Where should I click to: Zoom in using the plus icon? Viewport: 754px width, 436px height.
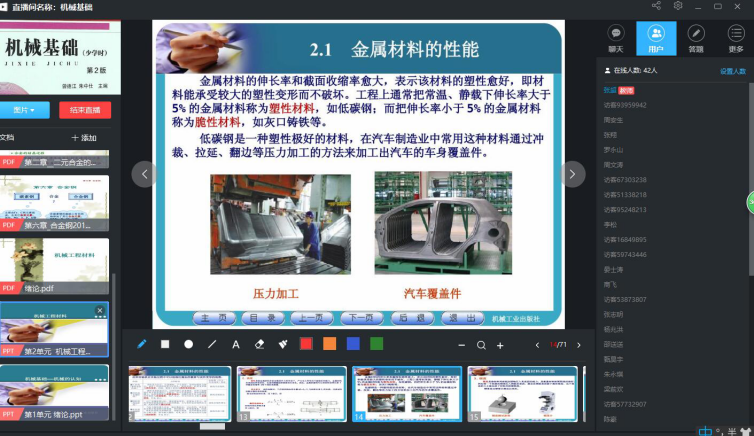click(x=500, y=345)
